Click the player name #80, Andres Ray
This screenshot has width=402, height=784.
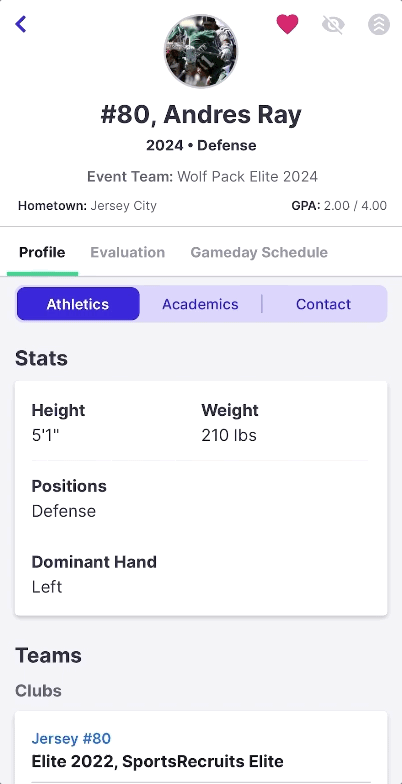pos(201,114)
